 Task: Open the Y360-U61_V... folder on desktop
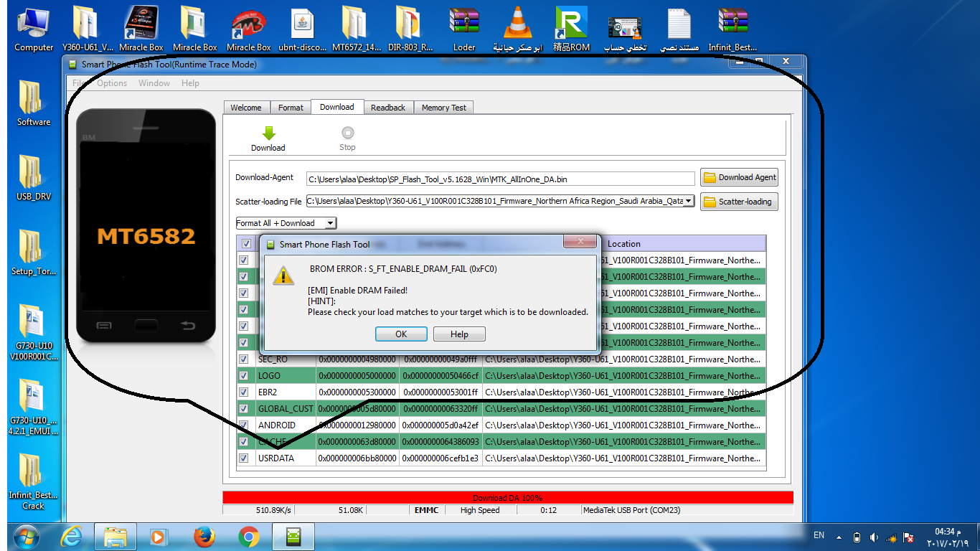[88, 29]
